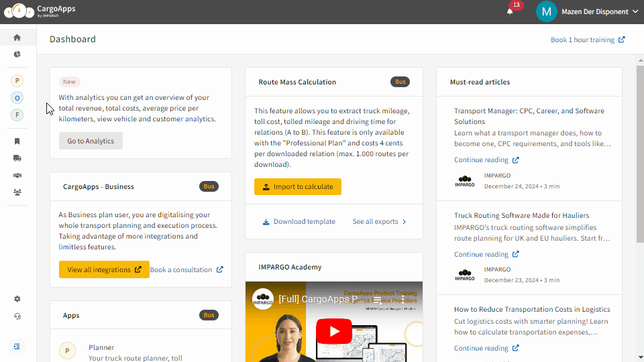Image resolution: width=644 pixels, height=362 pixels.
Task: Open 'How to Reduce Transportation Costs' title
Action: tap(532, 310)
